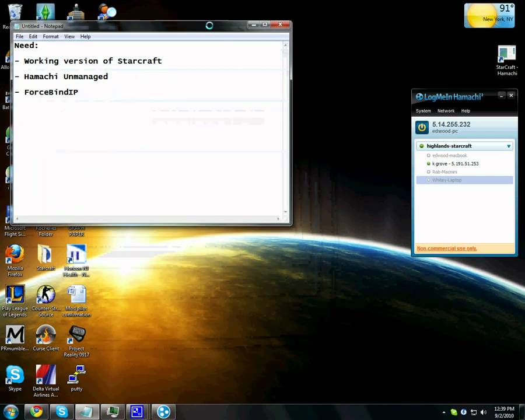Open the computer monitor taskbar item
525x420 pixels.
(x=113, y=412)
